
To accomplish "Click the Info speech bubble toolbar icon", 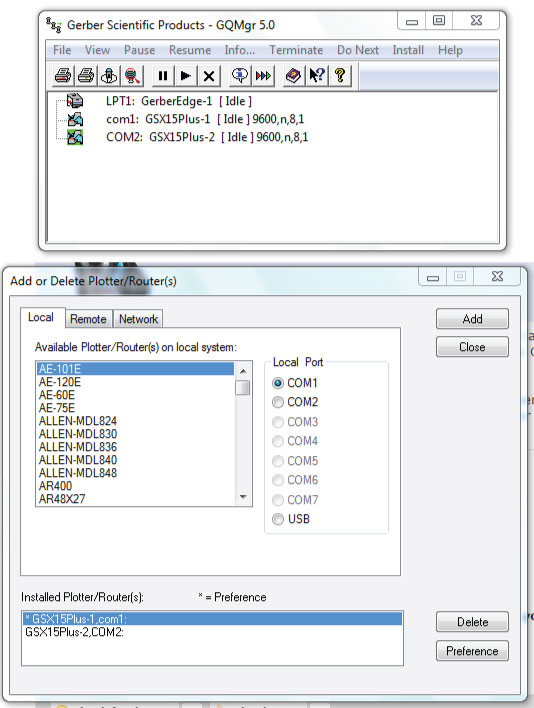I will coord(240,75).
